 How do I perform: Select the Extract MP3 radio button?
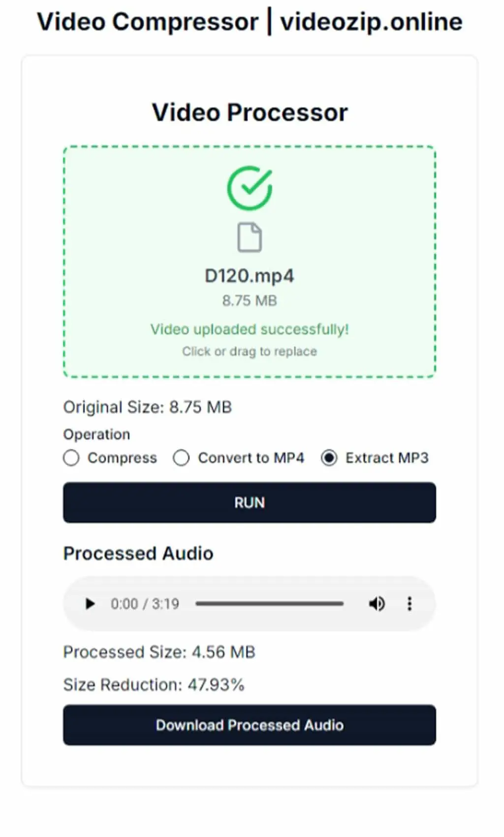(x=329, y=458)
